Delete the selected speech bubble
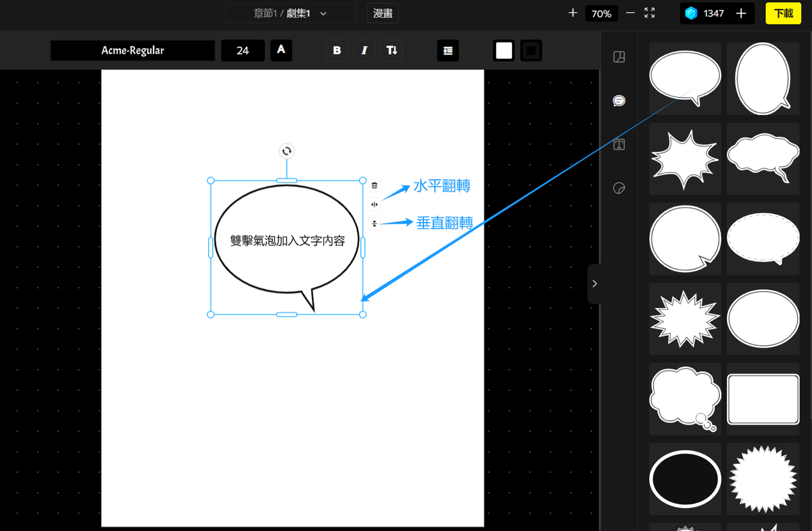812x531 pixels. tap(374, 185)
